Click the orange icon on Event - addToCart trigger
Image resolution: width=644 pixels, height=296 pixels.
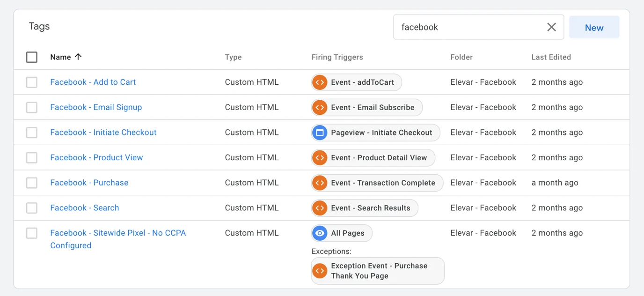(x=320, y=82)
